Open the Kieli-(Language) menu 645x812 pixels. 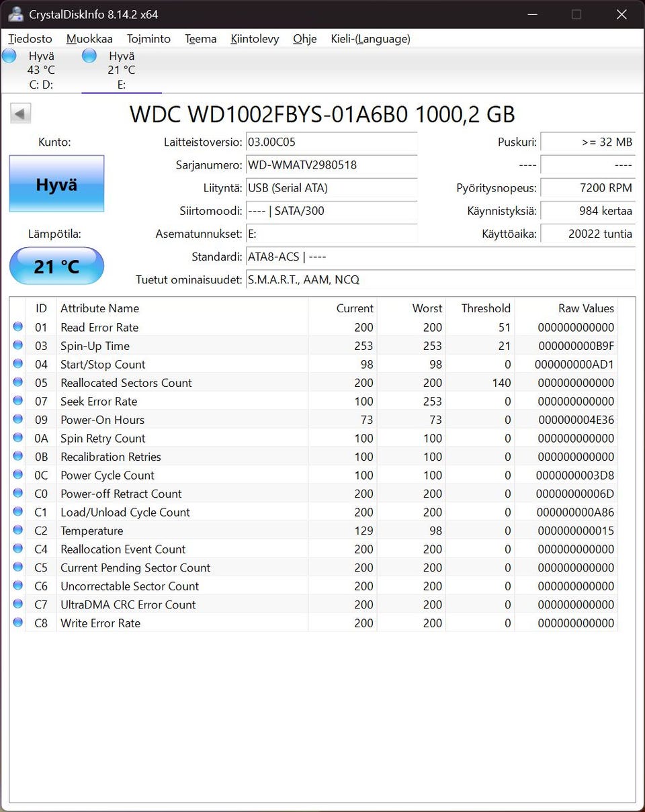pyautogui.click(x=371, y=39)
